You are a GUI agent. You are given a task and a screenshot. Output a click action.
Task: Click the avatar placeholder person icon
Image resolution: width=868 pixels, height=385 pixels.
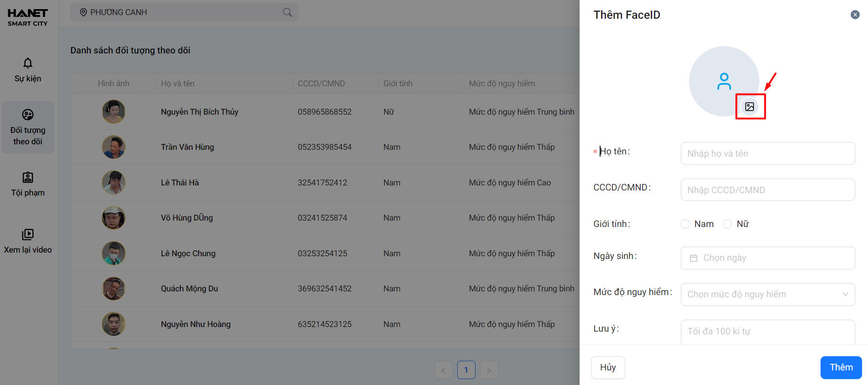(x=724, y=81)
